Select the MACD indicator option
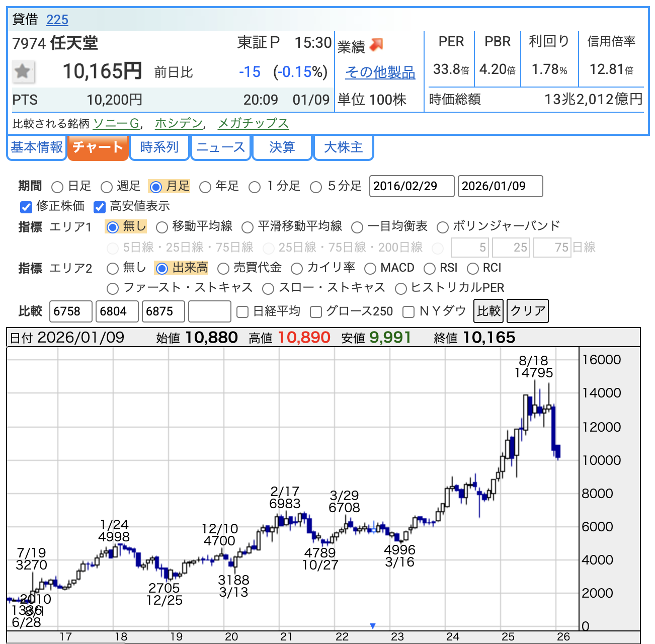 coord(370,269)
